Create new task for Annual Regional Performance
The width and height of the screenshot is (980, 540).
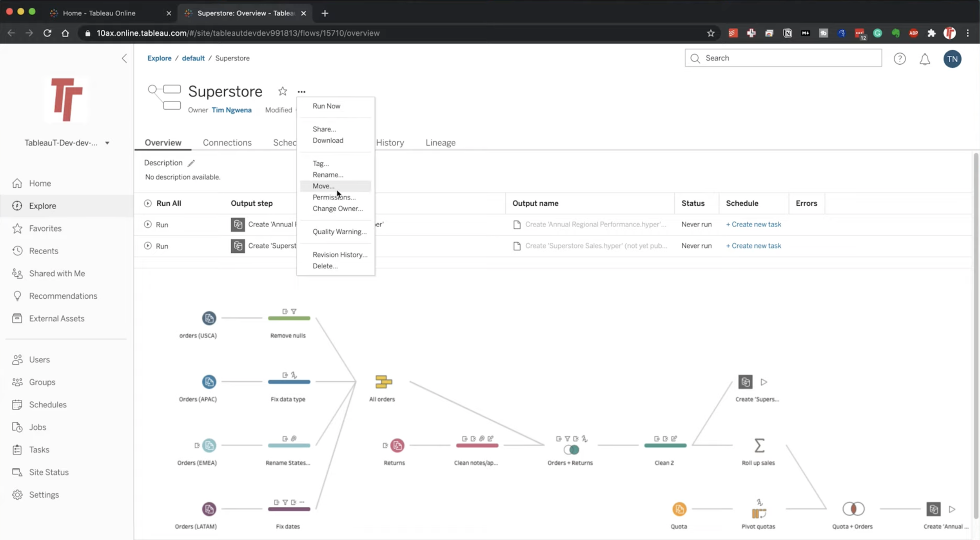(753, 225)
